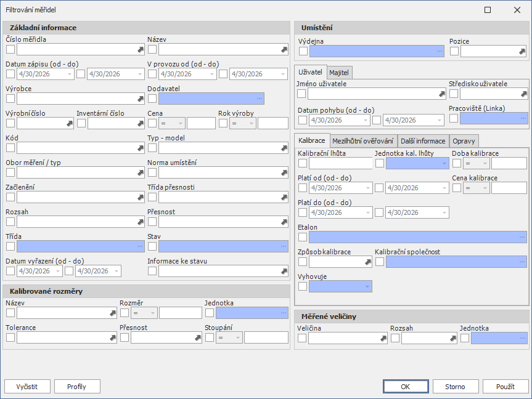The height and width of the screenshot is (399, 532).
Task: Check the Etalon filter checkbox
Action: (x=303, y=237)
